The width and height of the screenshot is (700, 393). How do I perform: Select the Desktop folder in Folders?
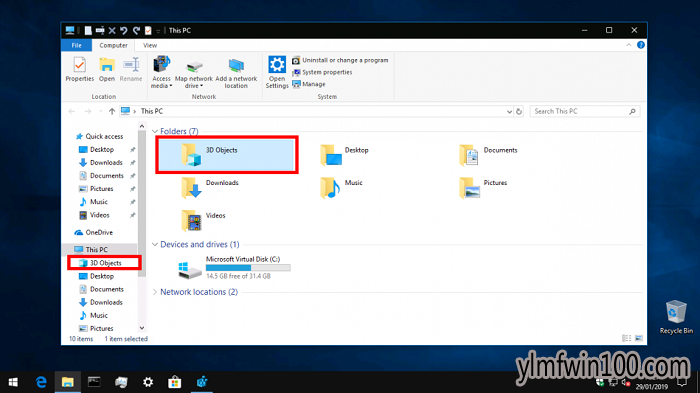point(344,155)
